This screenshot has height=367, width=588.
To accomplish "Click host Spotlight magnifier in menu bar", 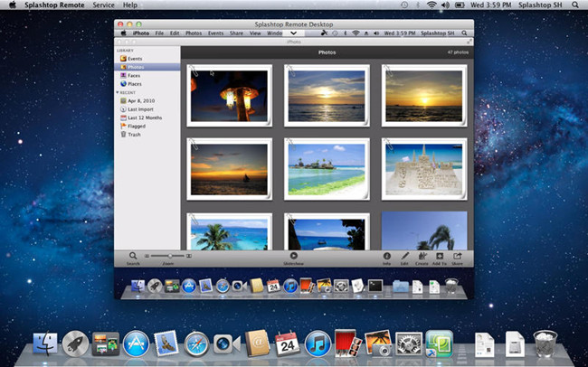I will (x=575, y=5).
